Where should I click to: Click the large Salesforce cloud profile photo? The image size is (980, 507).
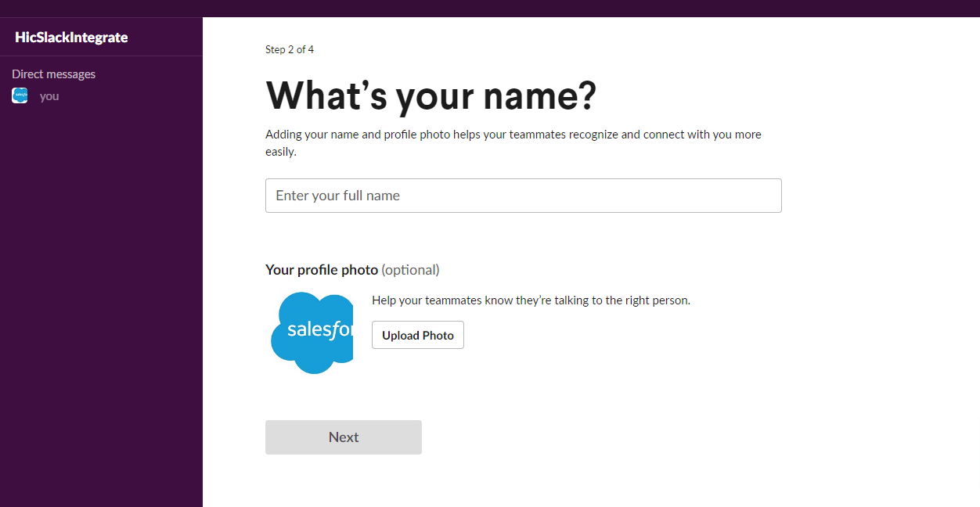[312, 333]
